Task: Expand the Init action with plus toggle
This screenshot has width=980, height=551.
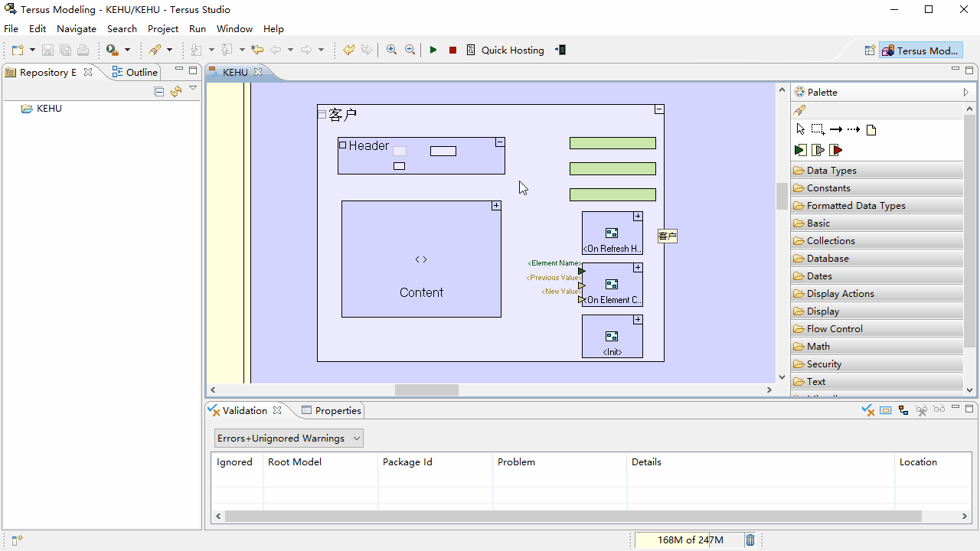Action: (x=638, y=320)
